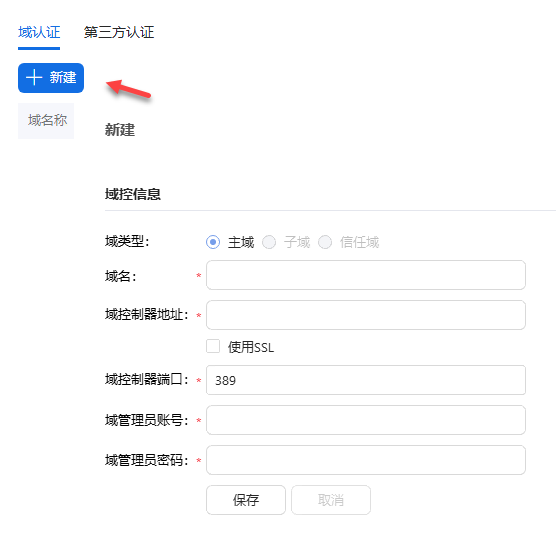Click the 使用SSL label text
Viewport: 556px width, 534px height.
coord(251,347)
